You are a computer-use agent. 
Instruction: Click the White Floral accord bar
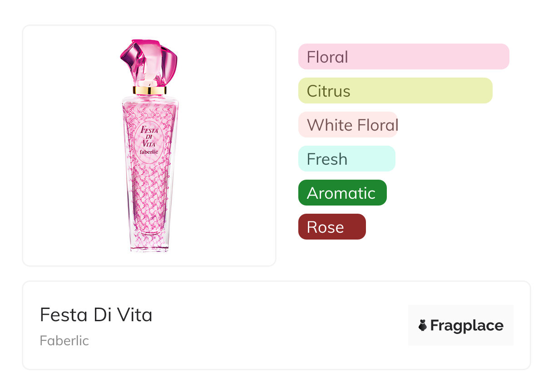[348, 125]
